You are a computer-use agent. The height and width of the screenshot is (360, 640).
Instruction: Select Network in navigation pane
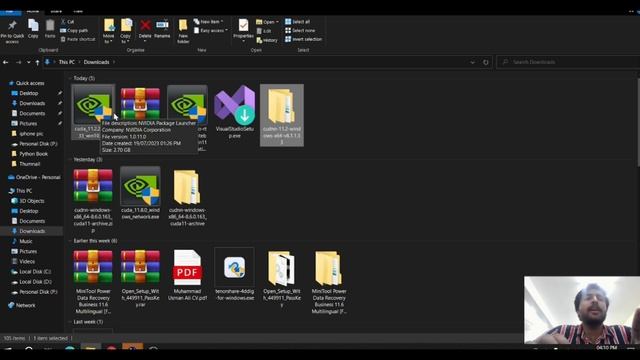(x=25, y=306)
